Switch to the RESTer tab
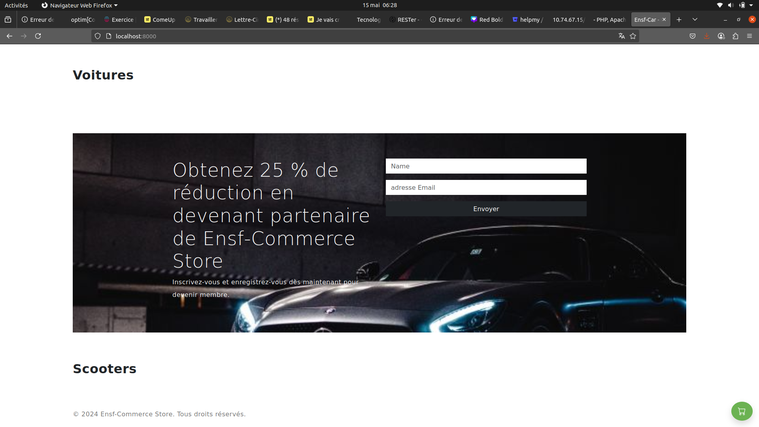Image resolution: width=759 pixels, height=427 pixels. coord(405,20)
